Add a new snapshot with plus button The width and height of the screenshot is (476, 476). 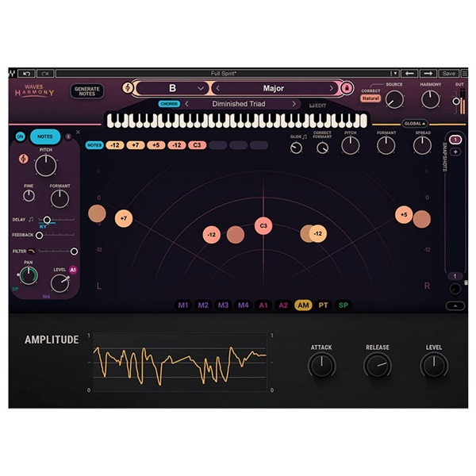point(455,152)
